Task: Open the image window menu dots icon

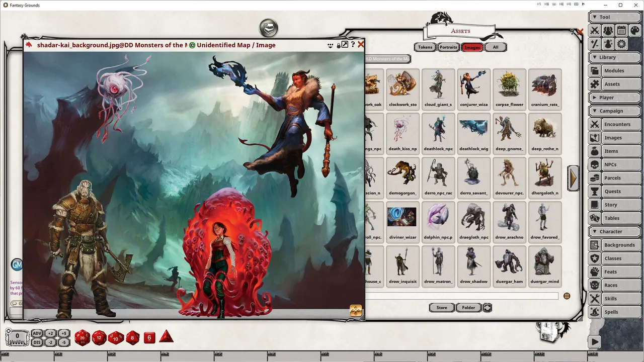Action: click(330, 45)
